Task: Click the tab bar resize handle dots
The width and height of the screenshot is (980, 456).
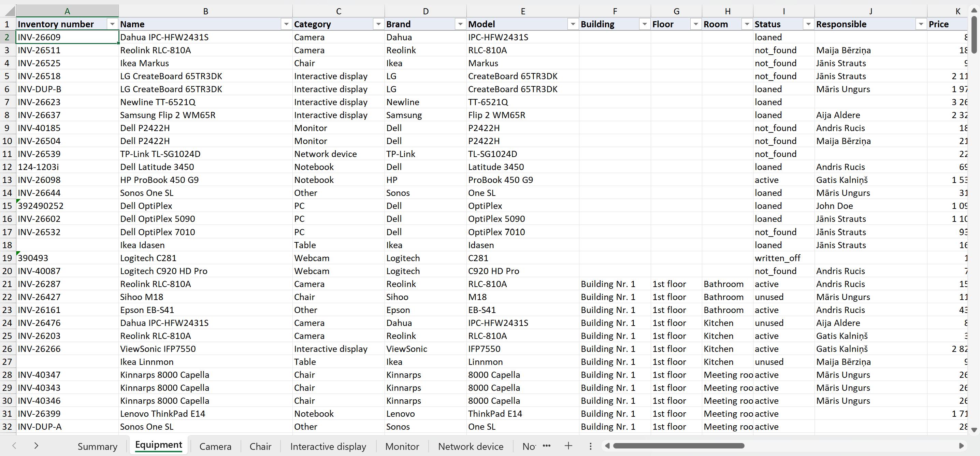Action: pyautogui.click(x=590, y=446)
